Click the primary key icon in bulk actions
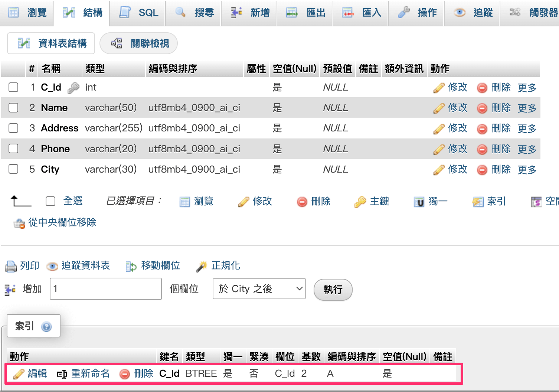The width and height of the screenshot is (559, 392). pyautogui.click(x=360, y=202)
